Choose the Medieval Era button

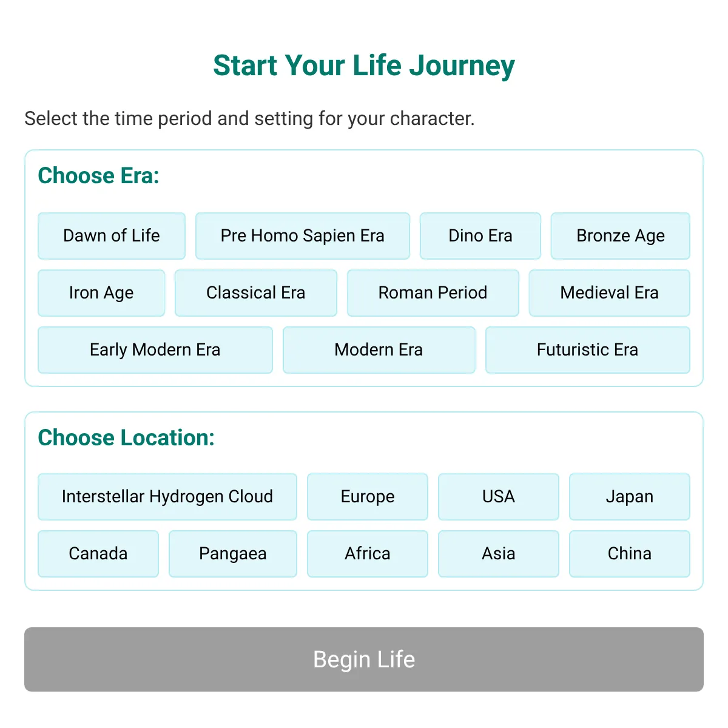pos(610,293)
